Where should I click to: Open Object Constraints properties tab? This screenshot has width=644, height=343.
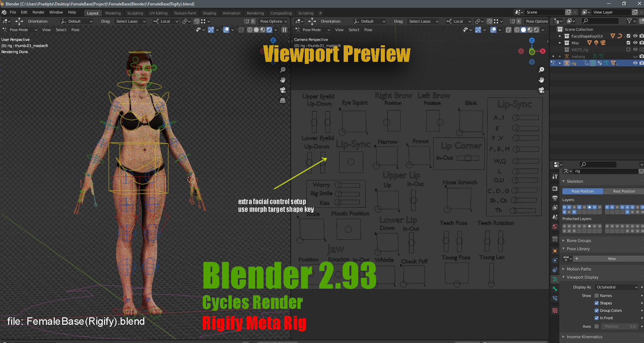click(x=555, y=270)
